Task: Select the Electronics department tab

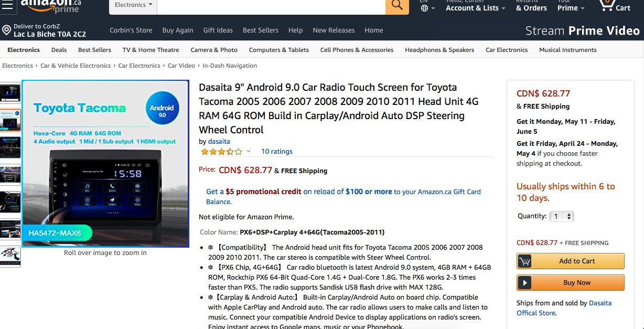Action: pyautogui.click(x=24, y=50)
